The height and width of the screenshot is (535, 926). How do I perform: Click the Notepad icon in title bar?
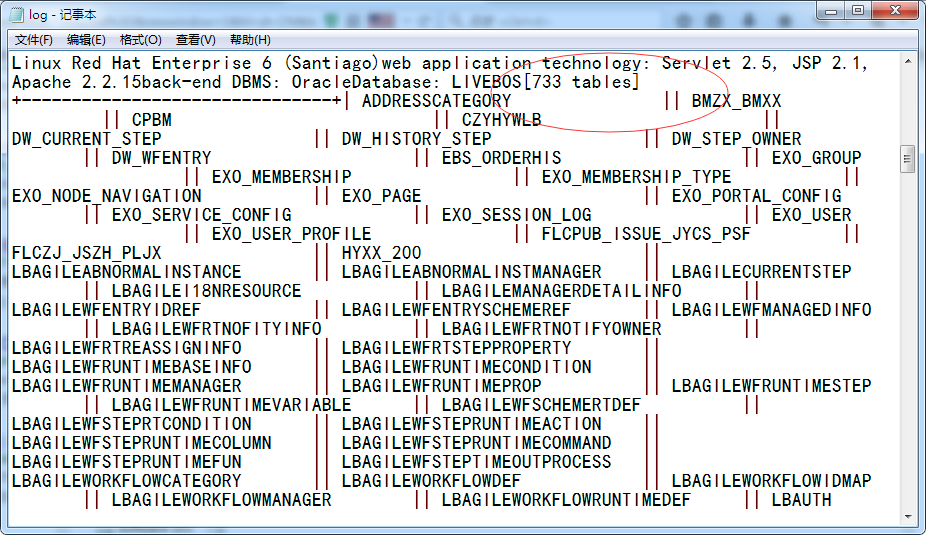17,14
